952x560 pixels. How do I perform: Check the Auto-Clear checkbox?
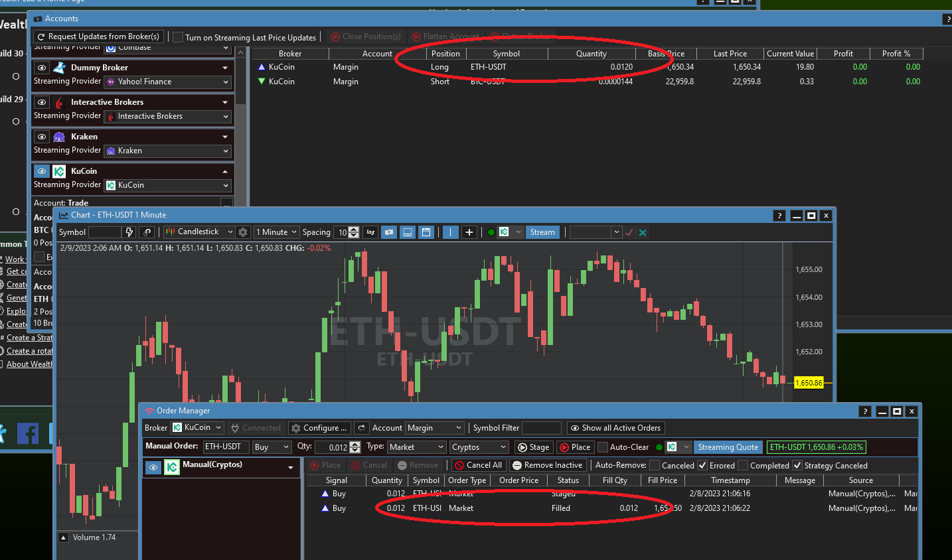click(x=603, y=447)
